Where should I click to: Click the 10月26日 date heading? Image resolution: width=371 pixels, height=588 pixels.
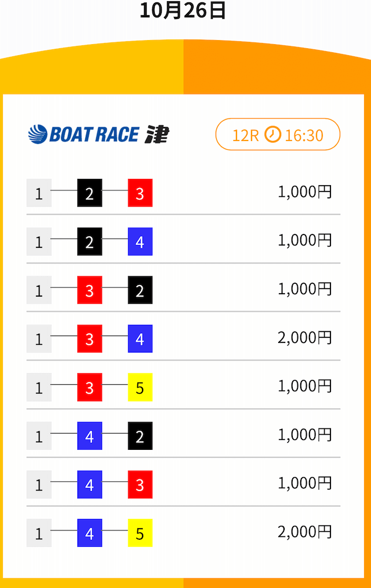(x=183, y=10)
